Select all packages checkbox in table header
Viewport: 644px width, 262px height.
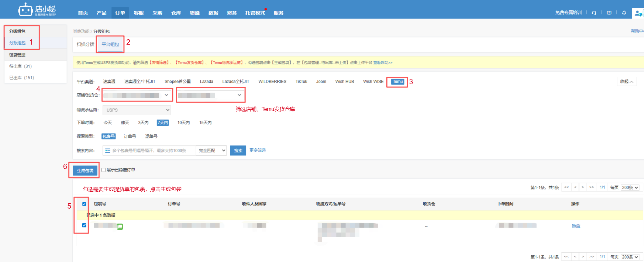[x=84, y=204]
